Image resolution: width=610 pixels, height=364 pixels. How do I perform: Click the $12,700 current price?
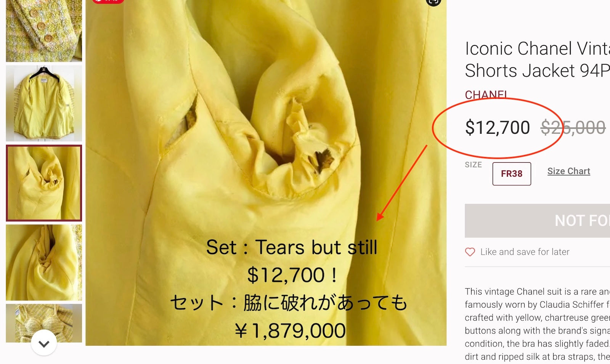click(498, 127)
